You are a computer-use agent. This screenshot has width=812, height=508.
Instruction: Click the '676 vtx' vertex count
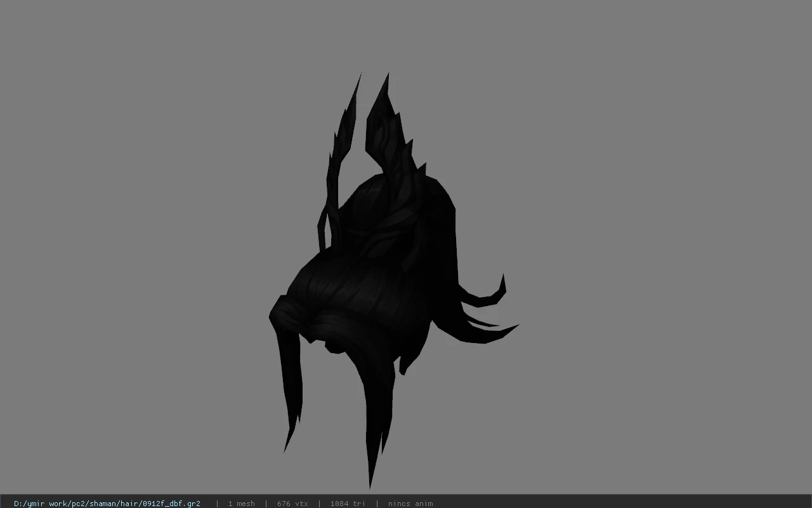pos(292,504)
